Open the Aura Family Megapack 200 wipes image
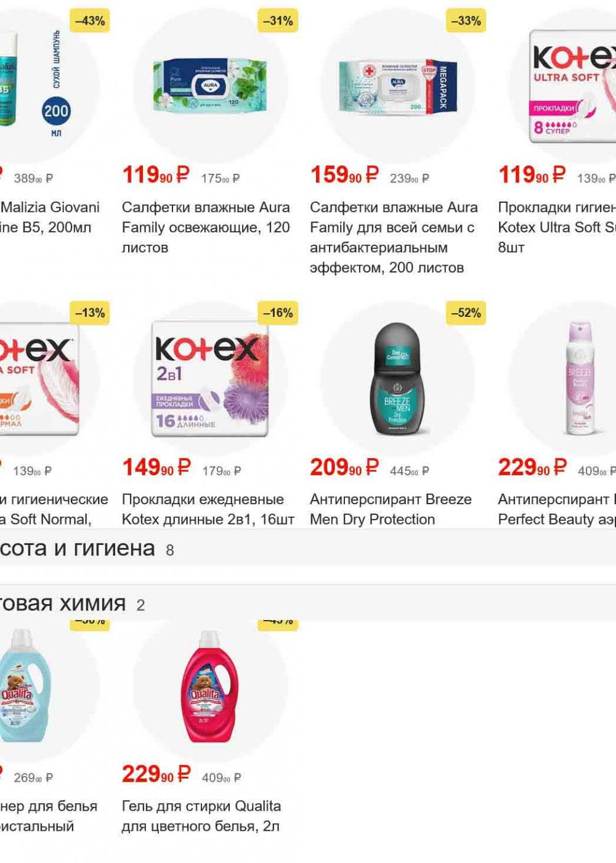This screenshot has width=616, height=863. coord(398,86)
